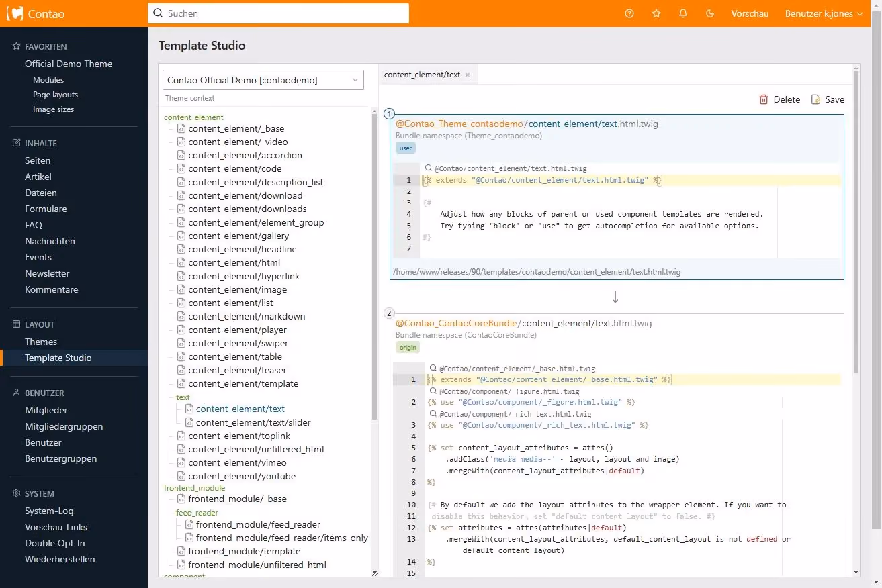Image resolution: width=882 pixels, height=588 pixels.
Task: Click content_element/code file icon
Action: tap(181, 168)
